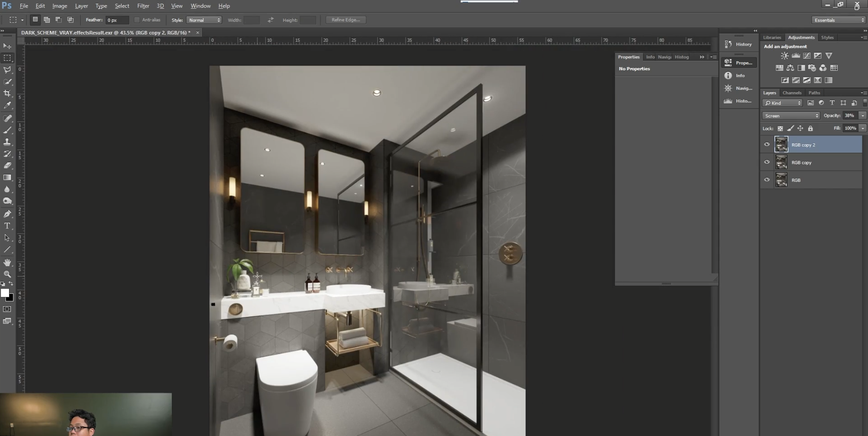Open the Brightness/Contrast adjustment
The width and height of the screenshot is (868, 436).
click(784, 56)
